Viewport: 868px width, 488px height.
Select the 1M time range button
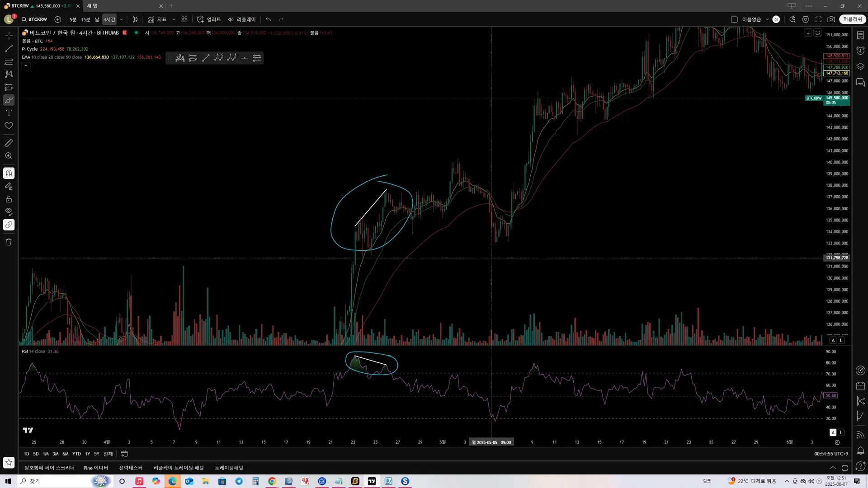click(46, 454)
